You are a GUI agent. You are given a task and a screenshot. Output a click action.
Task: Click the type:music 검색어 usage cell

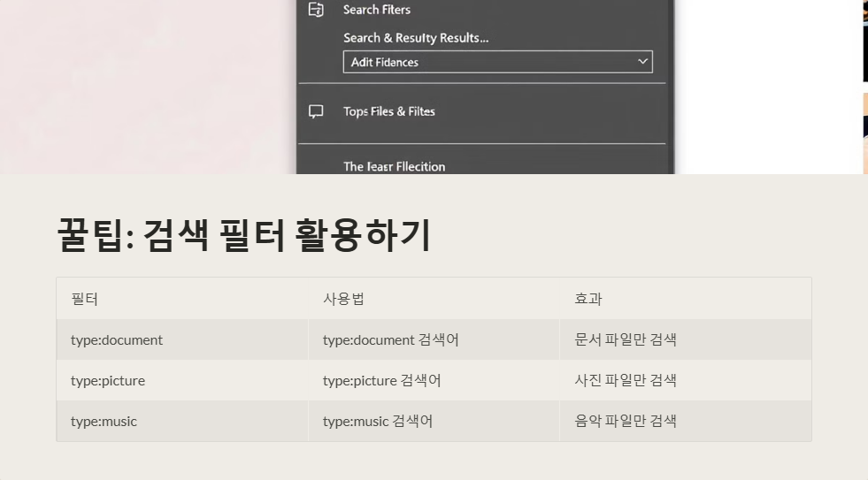(x=434, y=421)
